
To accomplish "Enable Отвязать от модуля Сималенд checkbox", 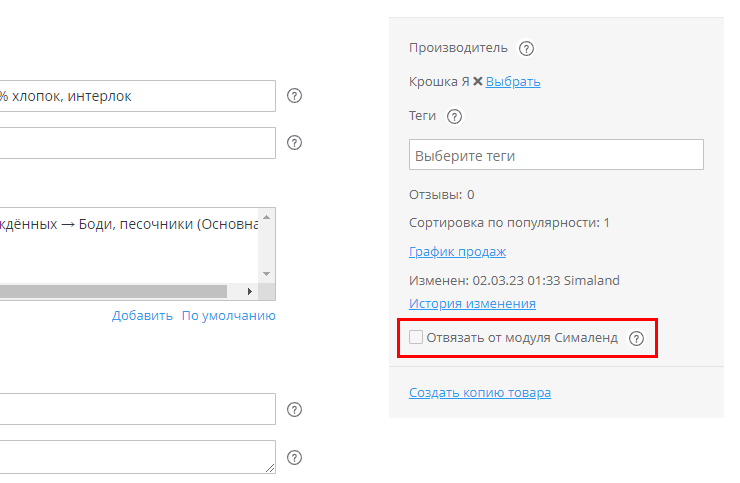I will coord(416,338).
